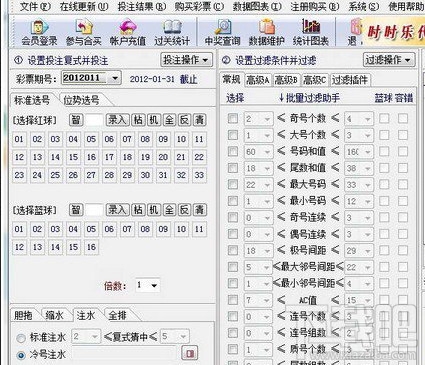Tick the 大号个数 filter checkbox

point(233,135)
